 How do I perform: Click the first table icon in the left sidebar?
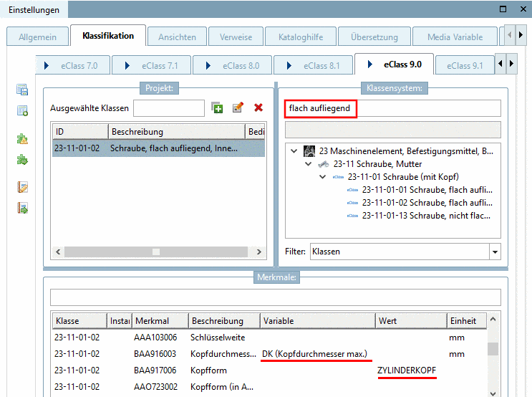pos(22,90)
